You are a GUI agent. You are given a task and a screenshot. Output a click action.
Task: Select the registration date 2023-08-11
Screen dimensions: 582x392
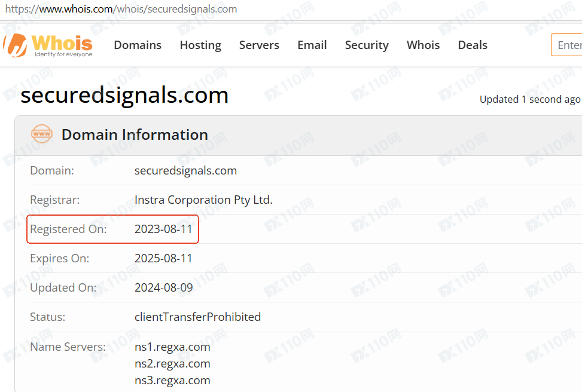(163, 229)
